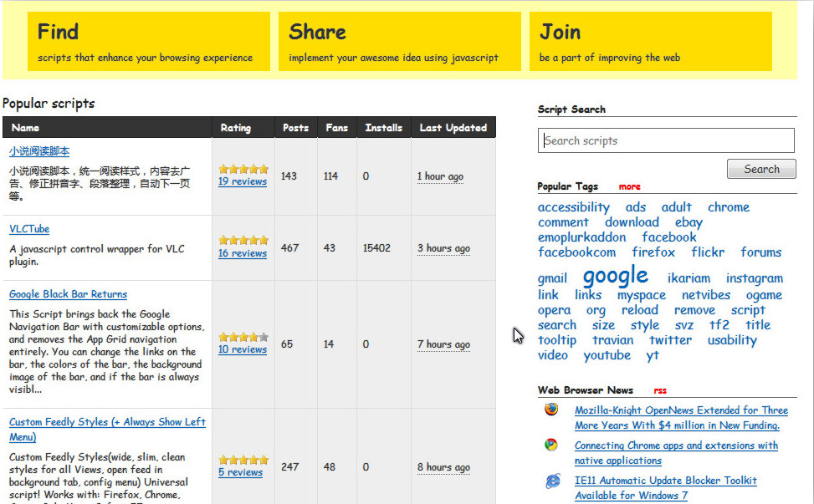
Task: Click the Firefox icon beside Mozilla-Knight news
Action: click(551, 410)
